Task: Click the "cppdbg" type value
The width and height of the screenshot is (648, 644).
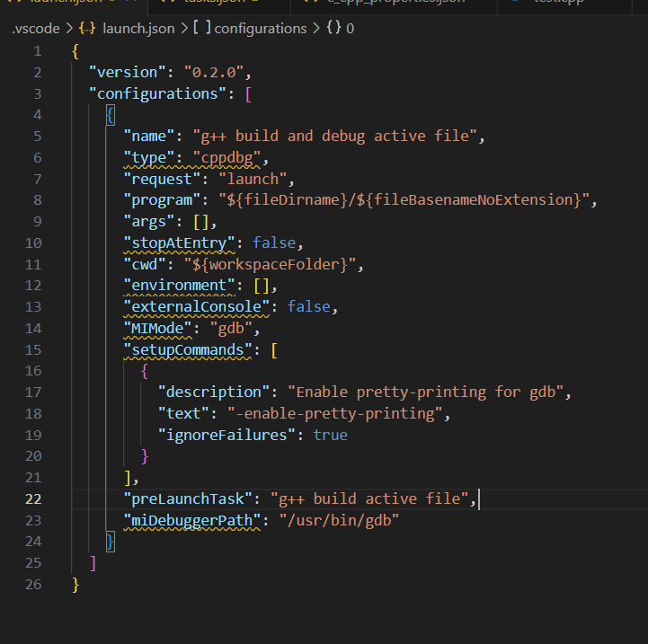Action: (226, 157)
